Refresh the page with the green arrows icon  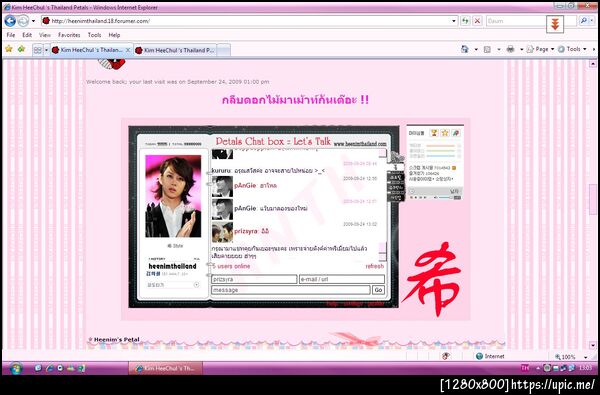(x=465, y=21)
